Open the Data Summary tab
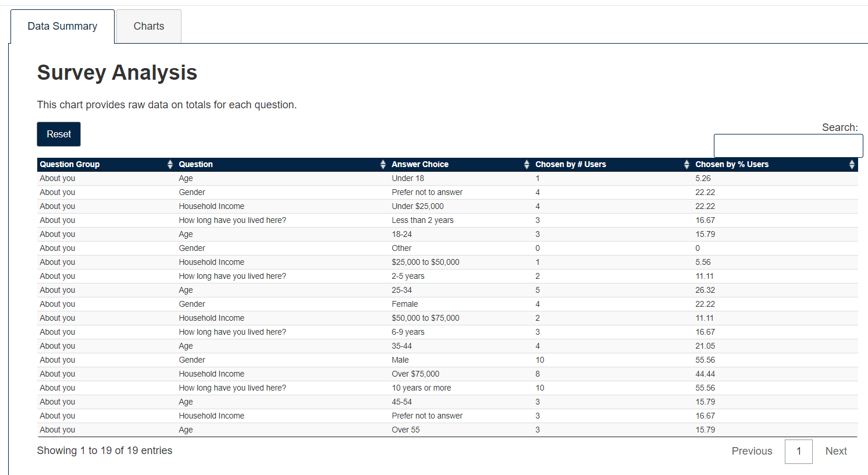868x475 pixels. pos(62,26)
